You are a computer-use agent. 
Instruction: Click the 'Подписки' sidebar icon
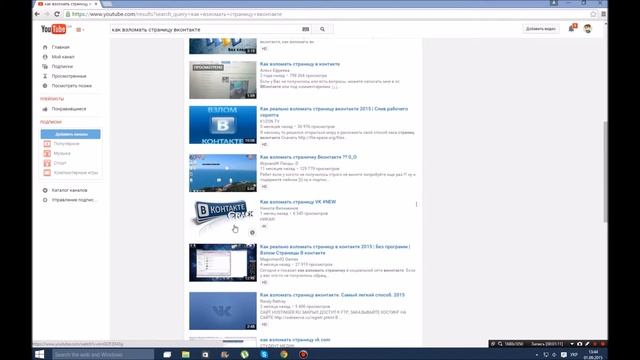click(45, 67)
